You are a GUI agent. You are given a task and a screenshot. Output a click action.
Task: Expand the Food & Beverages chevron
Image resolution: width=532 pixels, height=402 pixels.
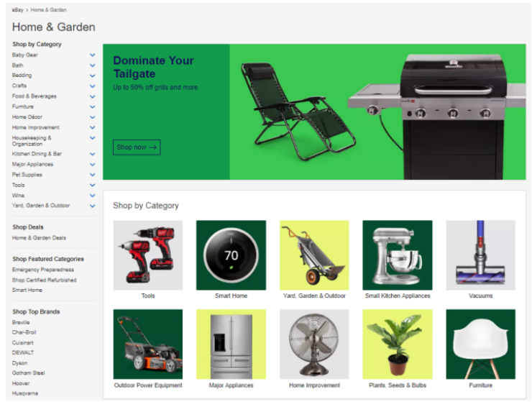click(x=92, y=97)
